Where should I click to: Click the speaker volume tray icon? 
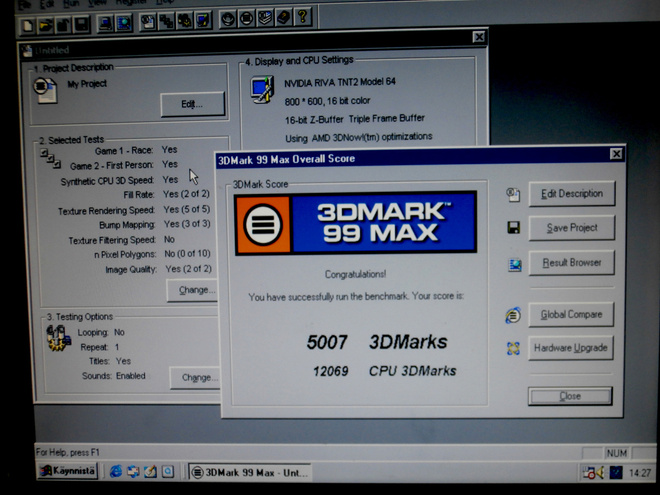600,472
